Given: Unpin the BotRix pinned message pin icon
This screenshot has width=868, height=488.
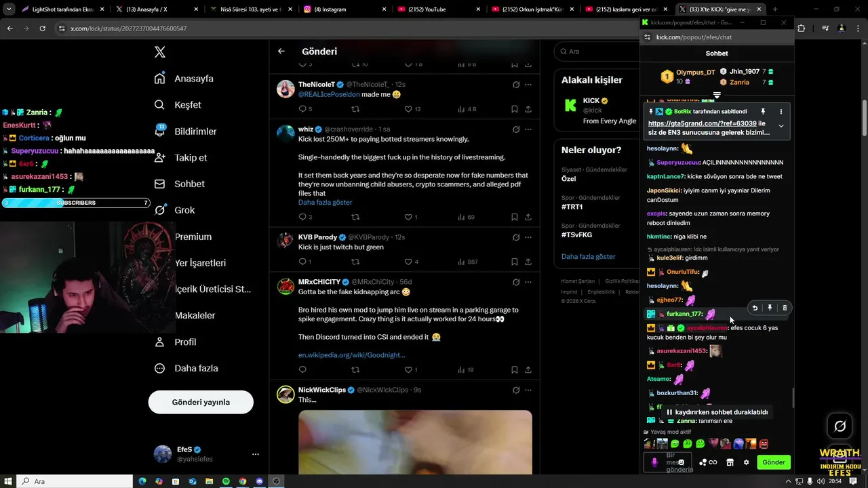Looking at the screenshot, I should click(x=763, y=112).
